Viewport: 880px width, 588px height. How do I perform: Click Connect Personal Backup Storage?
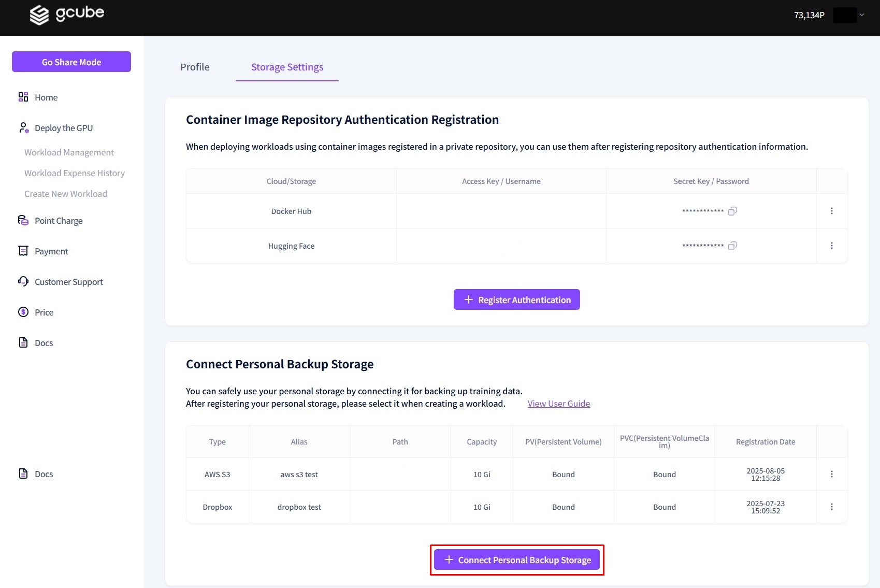tap(516, 560)
